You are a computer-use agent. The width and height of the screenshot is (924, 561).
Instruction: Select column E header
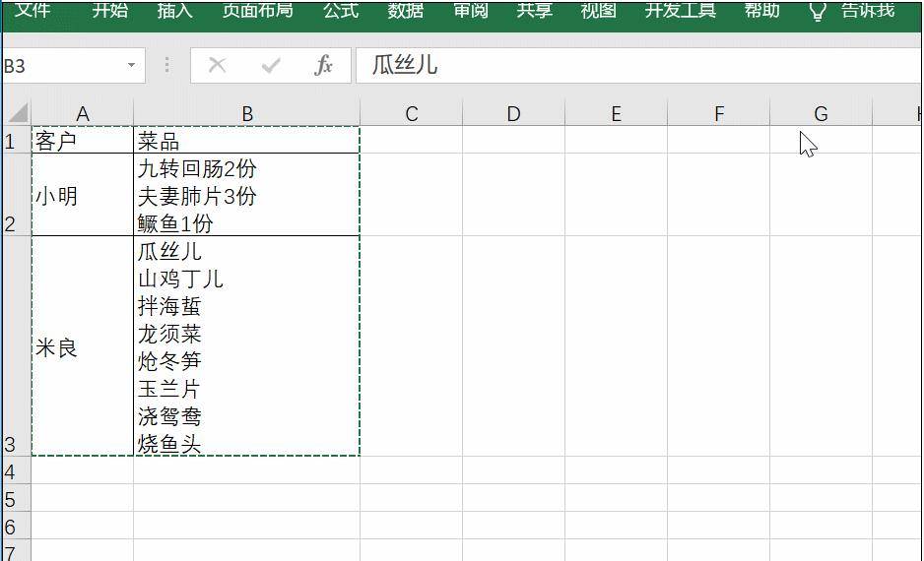[x=617, y=113]
